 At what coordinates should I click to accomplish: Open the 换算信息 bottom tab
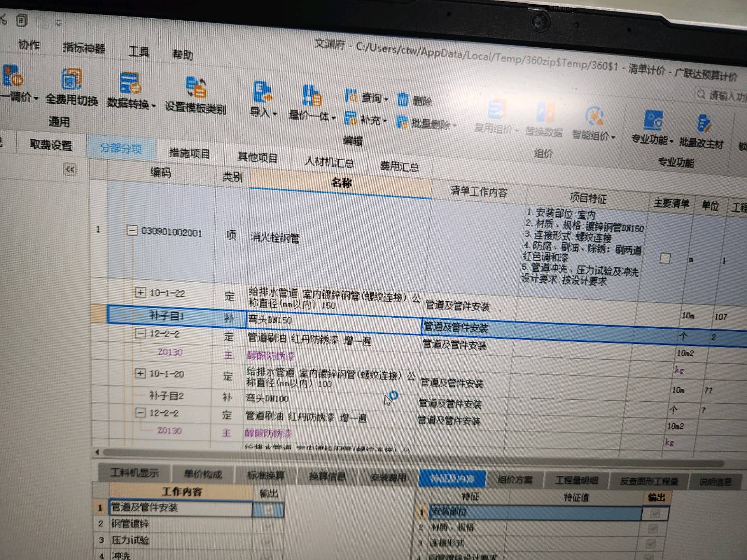(x=327, y=476)
